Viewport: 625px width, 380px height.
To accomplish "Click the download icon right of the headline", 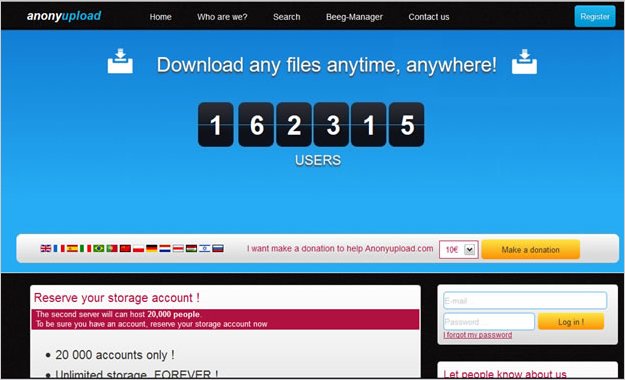I will [x=524, y=61].
